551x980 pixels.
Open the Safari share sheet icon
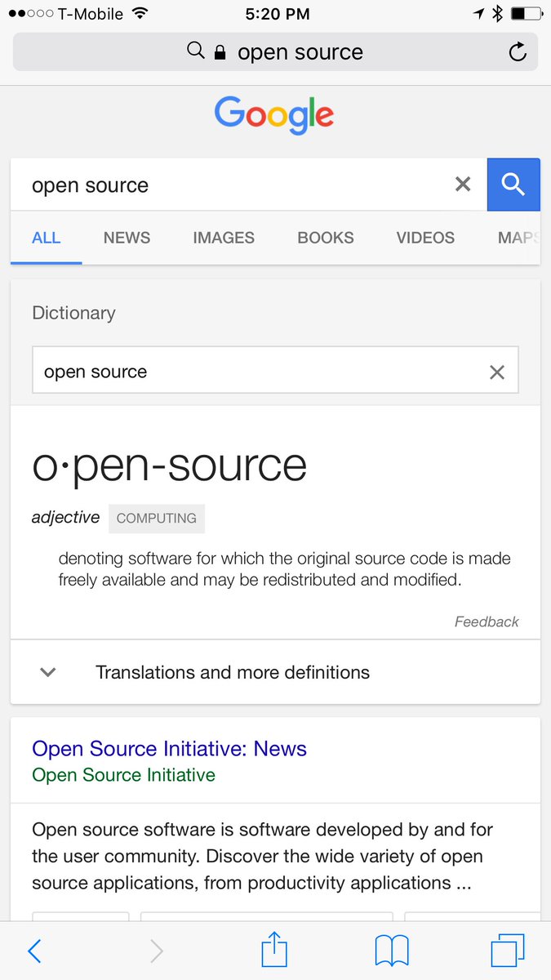coord(274,949)
